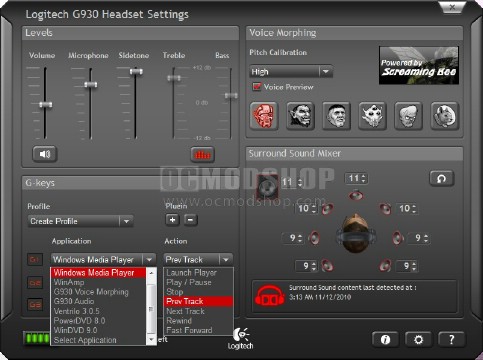Select Play / Pause action

pos(198,282)
